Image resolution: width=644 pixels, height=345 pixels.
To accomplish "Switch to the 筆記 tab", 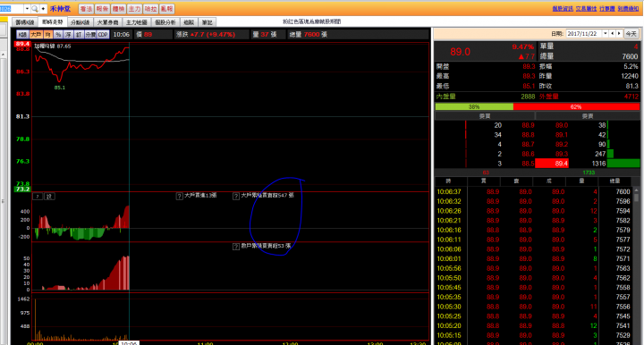I will 208,22.
